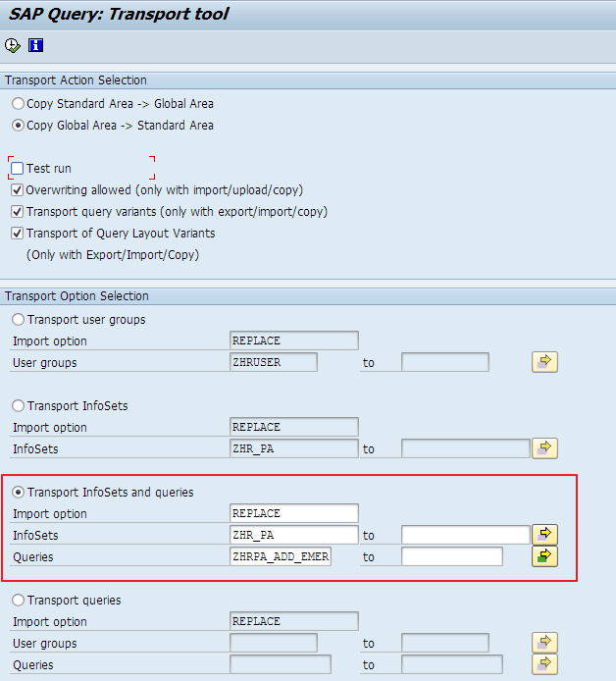
Task: Select Transport user groups option
Action: point(18,320)
